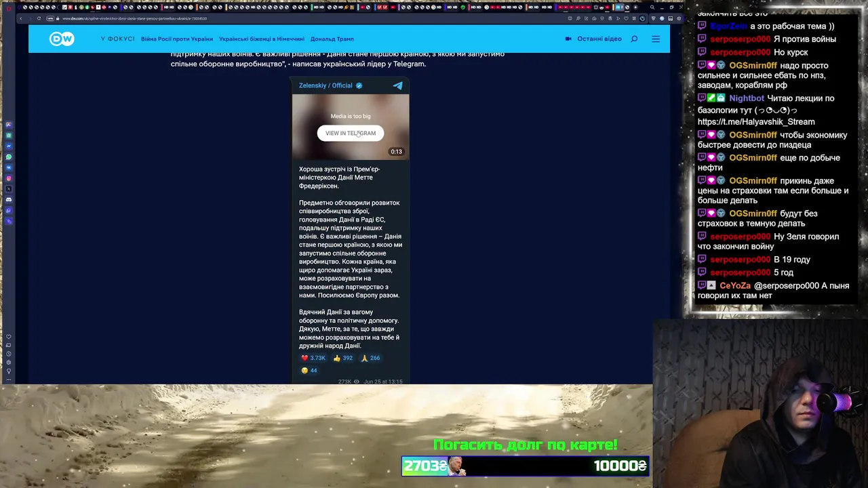This screenshot has width=868, height=488.
Task: Open the DW hamburger menu
Action: pyautogui.click(x=656, y=39)
